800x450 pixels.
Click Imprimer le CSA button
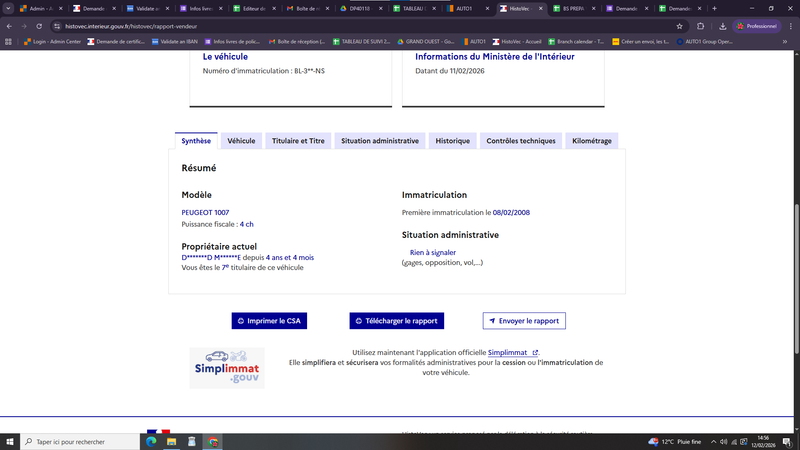[269, 321]
